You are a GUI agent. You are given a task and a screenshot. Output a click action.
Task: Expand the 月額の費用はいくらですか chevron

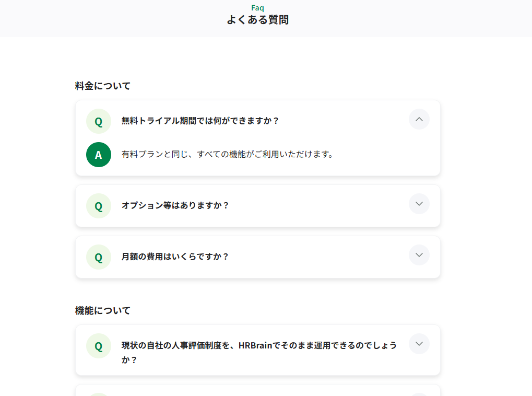[419, 255]
